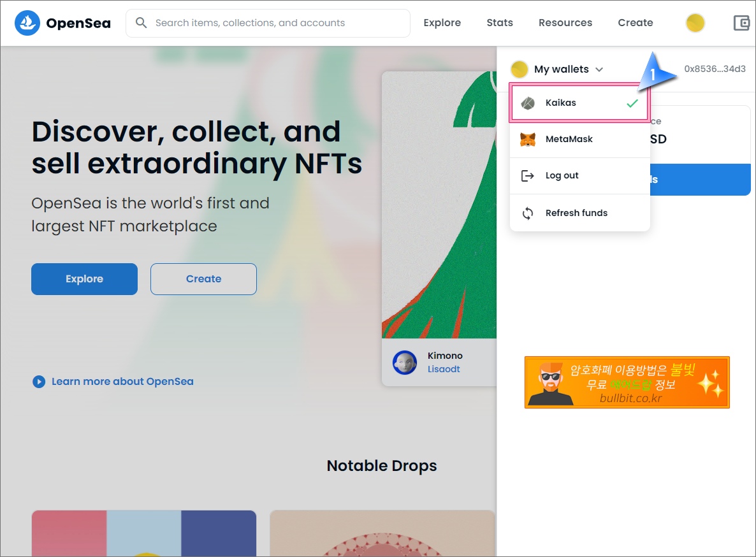Click the search magnifier icon

click(142, 23)
